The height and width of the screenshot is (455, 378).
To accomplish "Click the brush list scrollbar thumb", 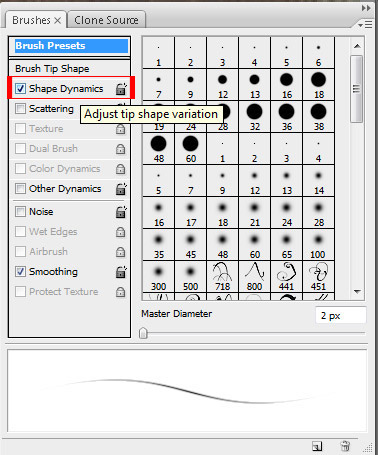I will pos(357,89).
